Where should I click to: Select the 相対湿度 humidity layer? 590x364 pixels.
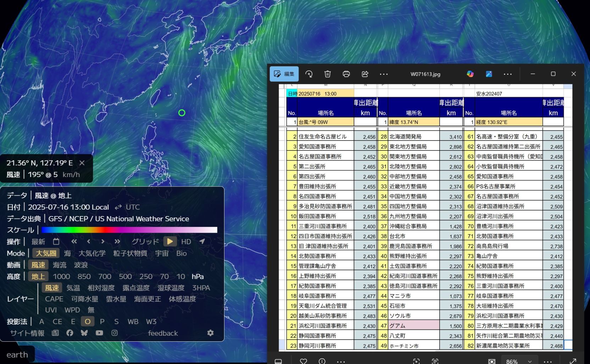tap(101, 288)
